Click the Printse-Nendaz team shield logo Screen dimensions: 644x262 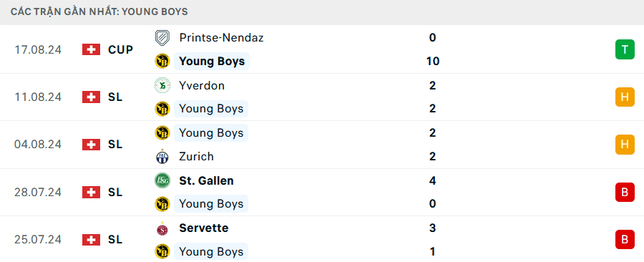point(162,38)
